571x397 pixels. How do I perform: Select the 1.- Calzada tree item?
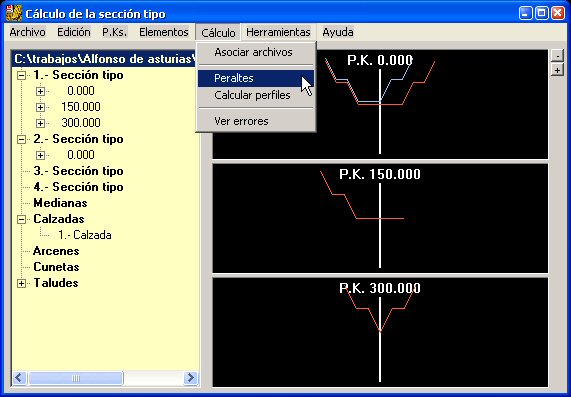[x=85, y=235]
